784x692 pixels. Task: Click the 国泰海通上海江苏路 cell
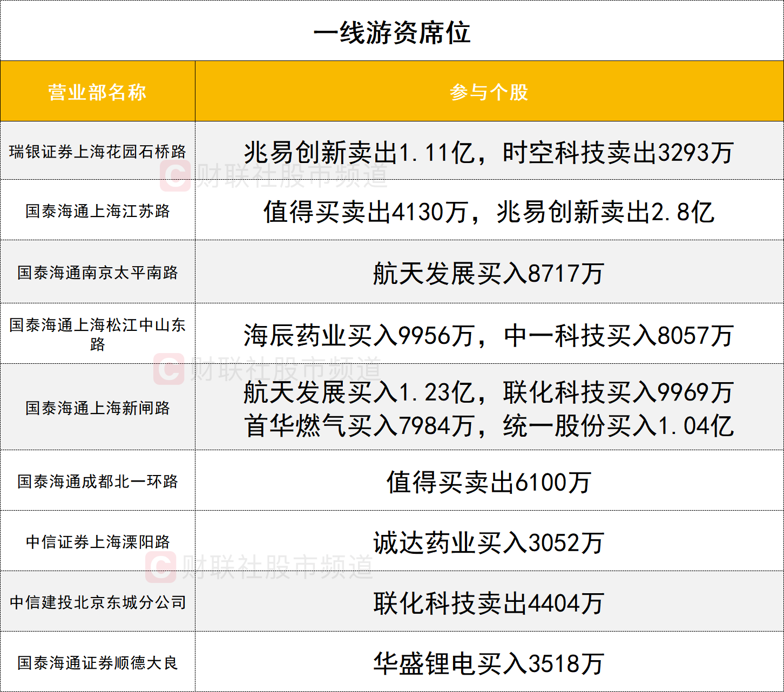tap(98, 211)
